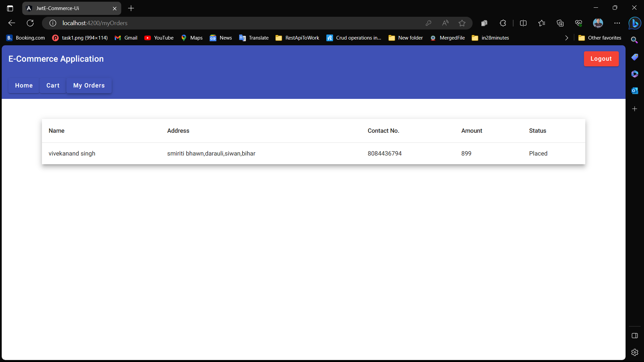This screenshot has height=362, width=644.
Task: Click the Gmail favorites bar icon
Action: pos(126,38)
